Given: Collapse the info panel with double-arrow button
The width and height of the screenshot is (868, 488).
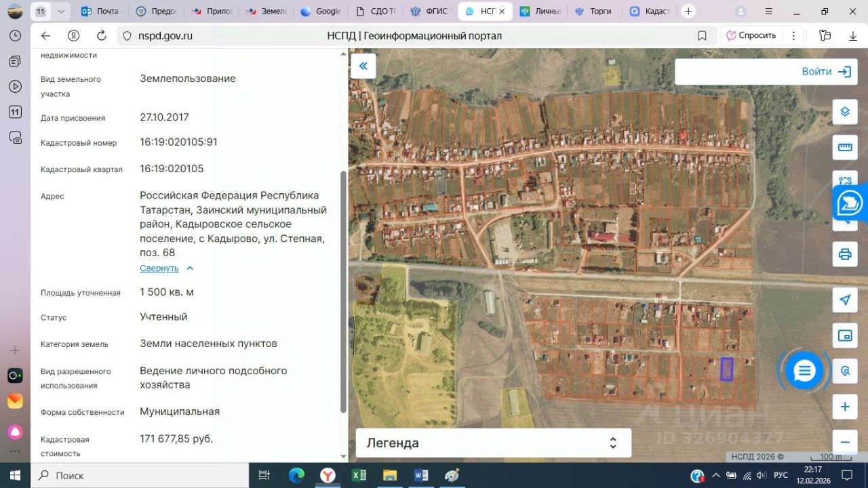Looking at the screenshot, I should coord(363,66).
